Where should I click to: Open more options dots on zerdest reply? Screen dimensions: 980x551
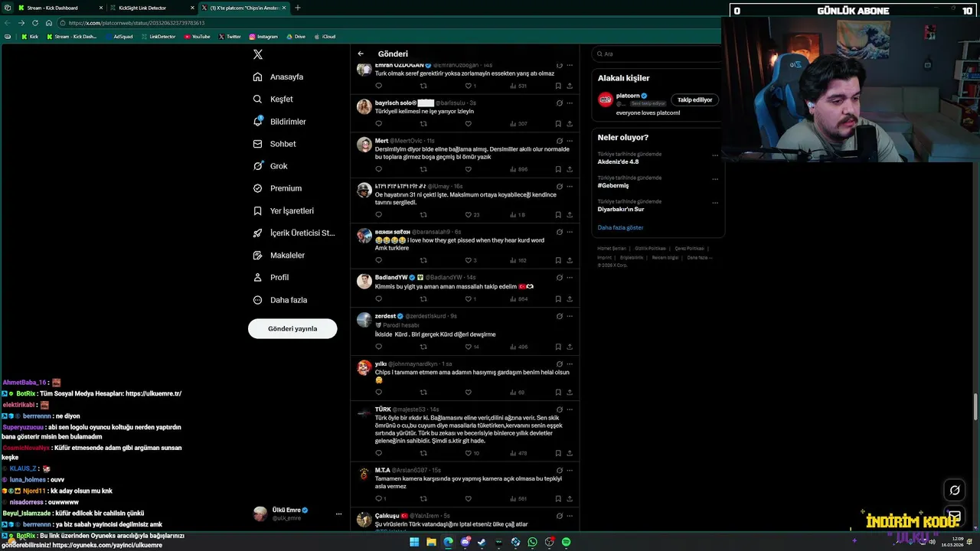570,316
